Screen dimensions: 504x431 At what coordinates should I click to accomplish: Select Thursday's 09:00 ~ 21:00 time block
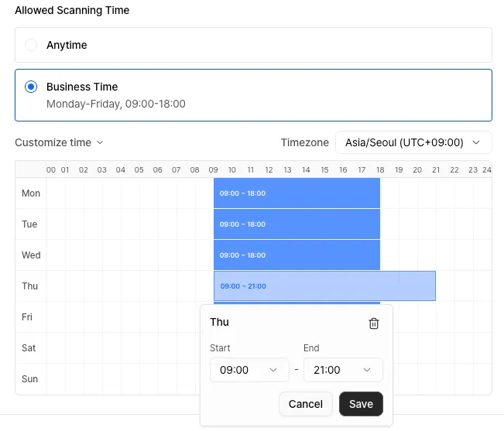tap(324, 286)
